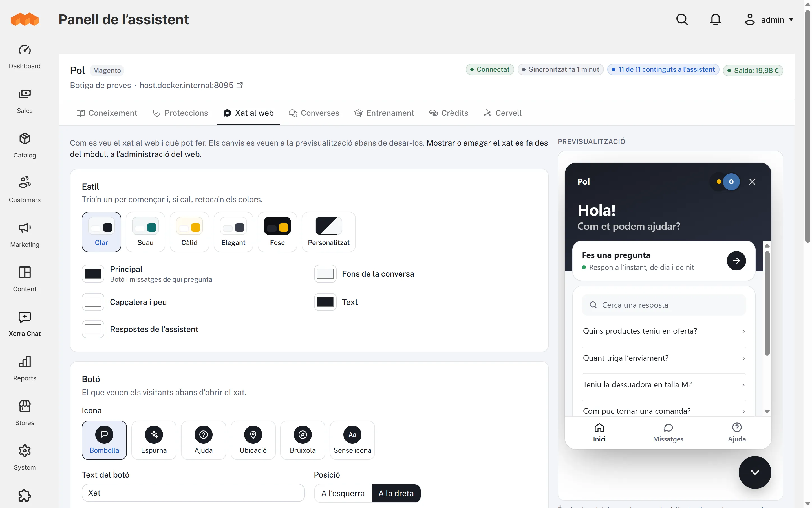Image resolution: width=812 pixels, height=508 pixels.
Task: Expand Com puc tornar una comanda? question
Action: click(x=664, y=411)
